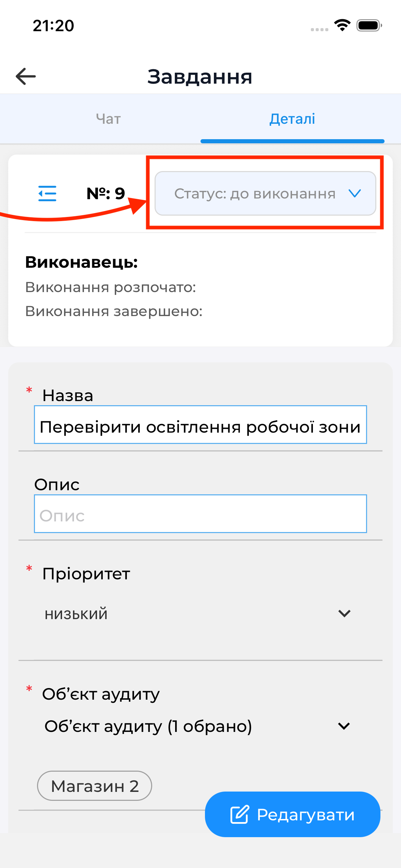Select the Деталі tab

pos(292,119)
